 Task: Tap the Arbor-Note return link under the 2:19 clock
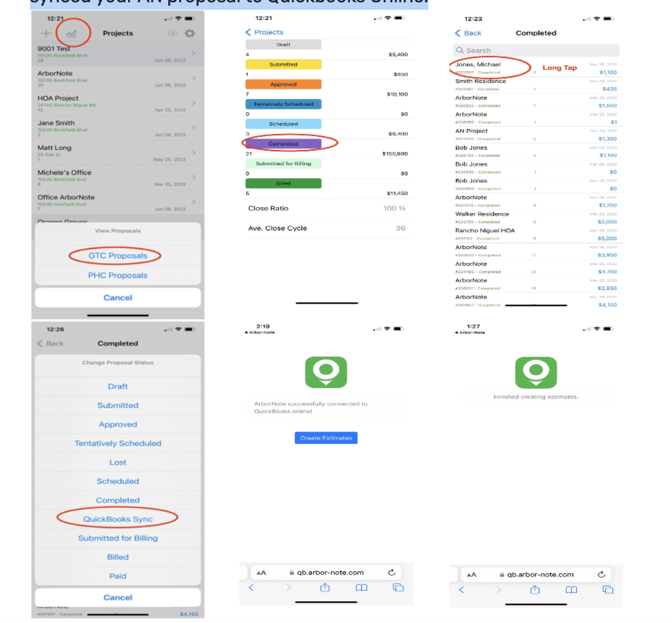coord(260,332)
